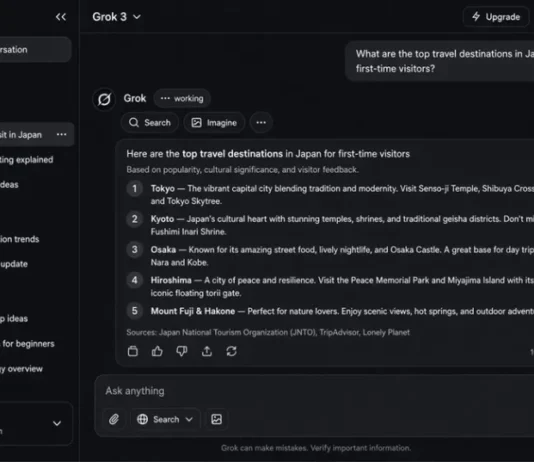The image size is (534, 462).
Task: Click the share/upload icon under response
Action: (207, 351)
